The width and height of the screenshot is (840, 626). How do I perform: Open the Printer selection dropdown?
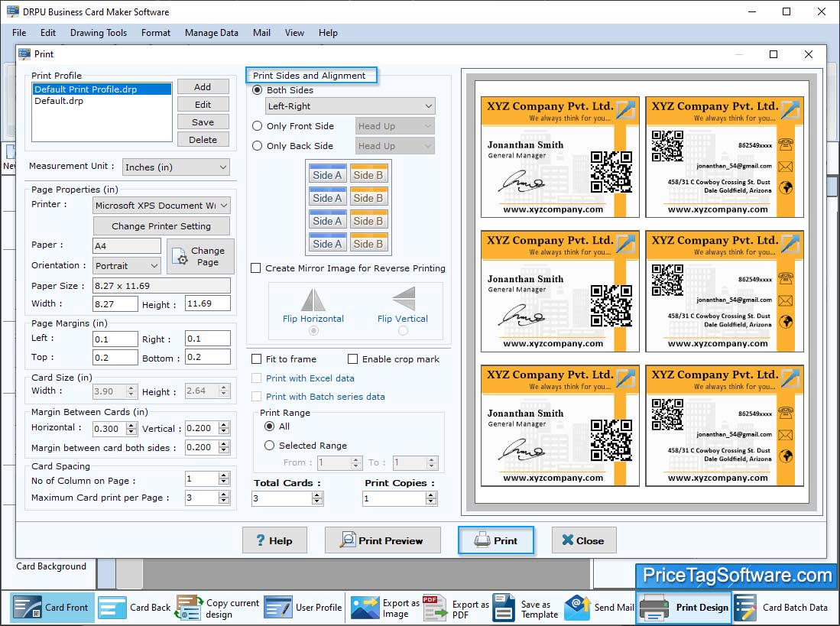click(161, 205)
